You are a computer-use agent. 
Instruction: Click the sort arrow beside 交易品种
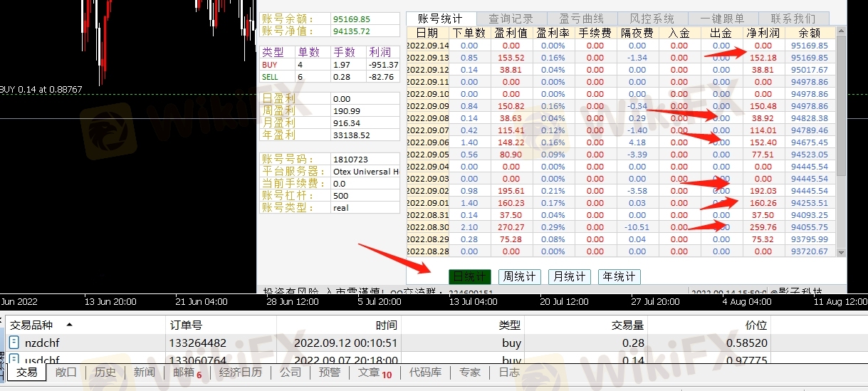point(68,325)
